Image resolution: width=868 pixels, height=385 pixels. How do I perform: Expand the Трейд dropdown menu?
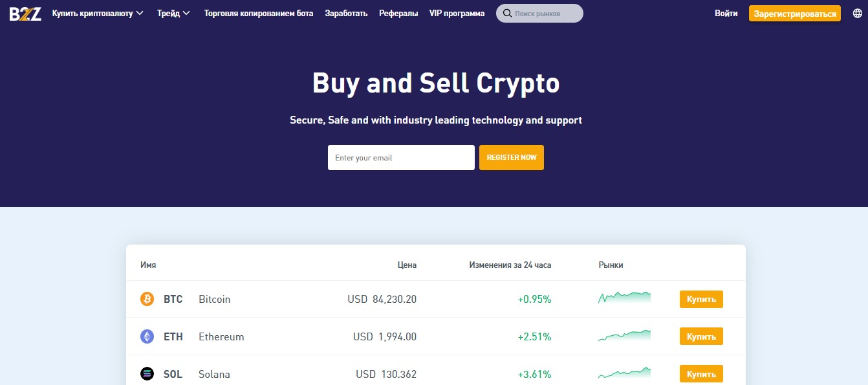173,13
